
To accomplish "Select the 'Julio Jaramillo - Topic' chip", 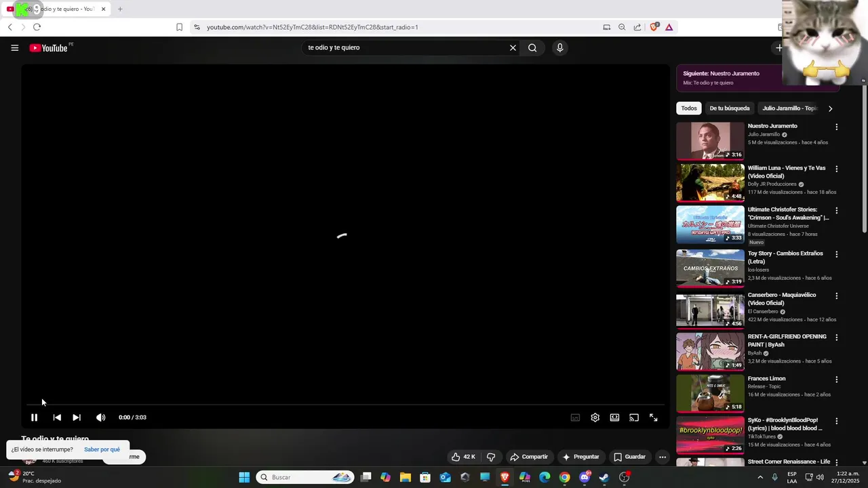I will point(789,108).
